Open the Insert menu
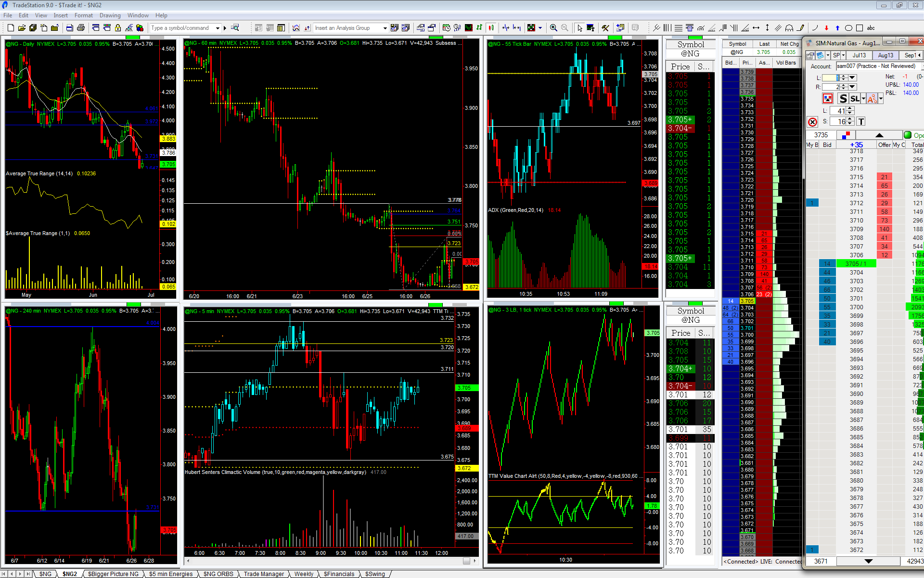Image resolution: width=924 pixels, height=578 pixels. click(x=61, y=15)
